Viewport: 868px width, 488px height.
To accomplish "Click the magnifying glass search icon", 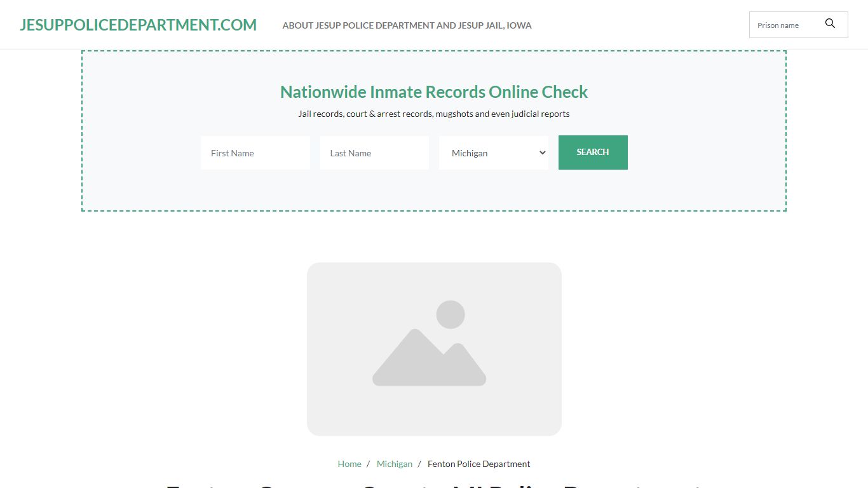I will point(830,24).
